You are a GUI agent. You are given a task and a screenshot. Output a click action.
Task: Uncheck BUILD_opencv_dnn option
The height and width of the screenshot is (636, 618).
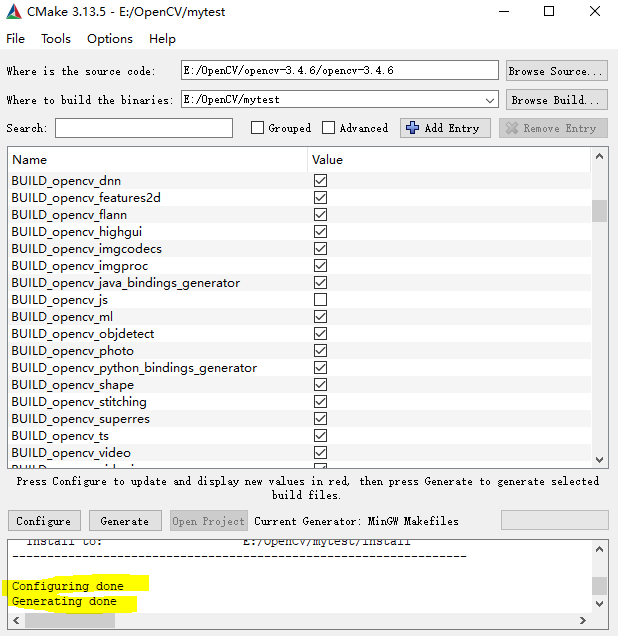(x=320, y=180)
